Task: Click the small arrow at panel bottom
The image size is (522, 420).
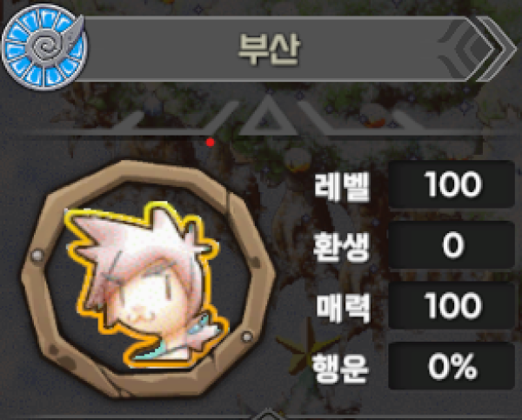Action: [268, 415]
